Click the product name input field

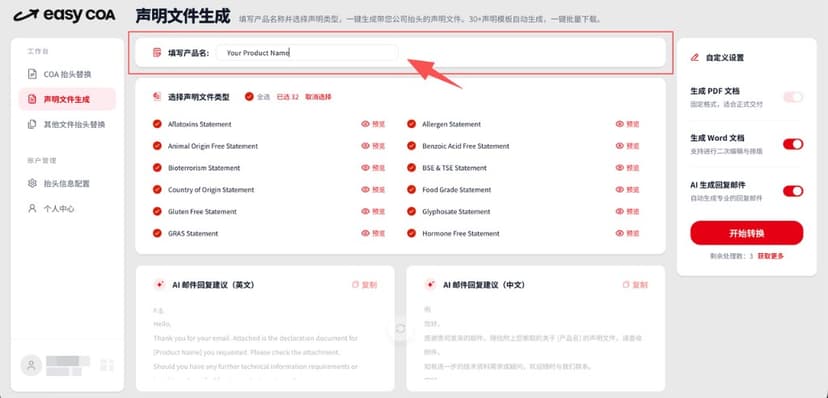coord(307,53)
